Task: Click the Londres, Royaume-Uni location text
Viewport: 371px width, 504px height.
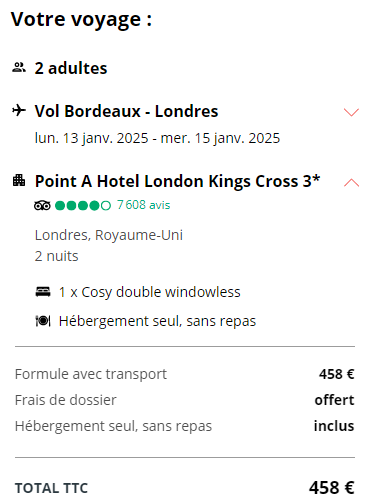Action: [109, 235]
